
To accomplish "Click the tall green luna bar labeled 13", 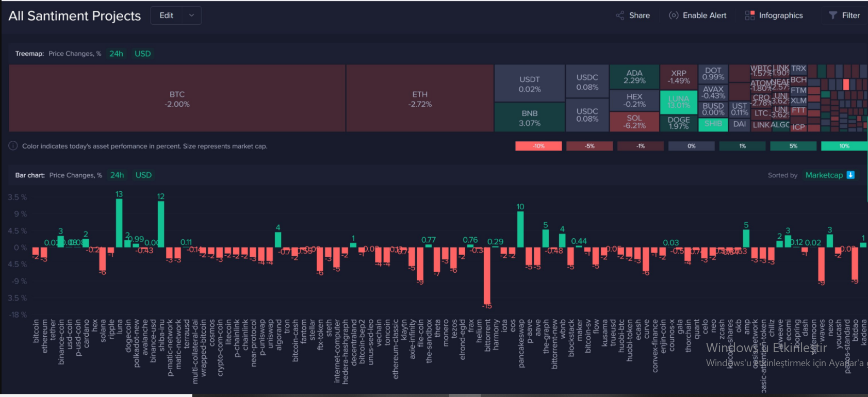I will click(x=119, y=223).
